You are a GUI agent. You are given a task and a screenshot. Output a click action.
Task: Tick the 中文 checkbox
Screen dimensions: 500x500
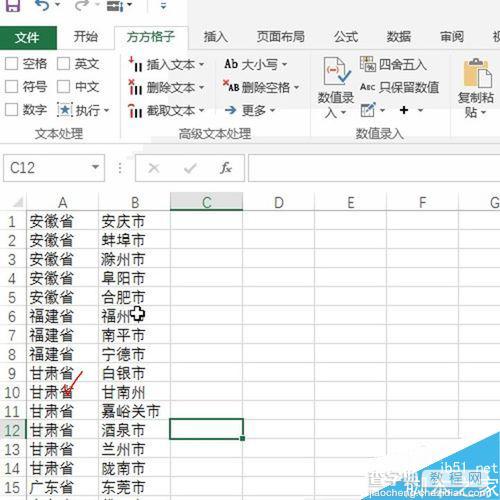click(x=63, y=87)
